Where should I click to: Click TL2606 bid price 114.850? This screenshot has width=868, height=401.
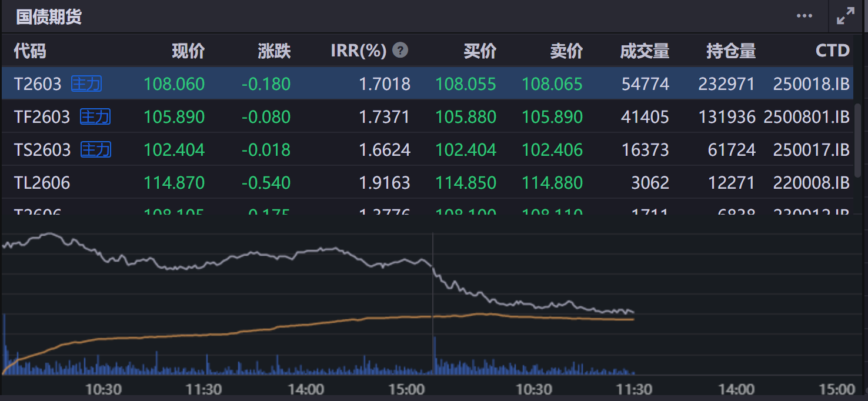pos(466,183)
